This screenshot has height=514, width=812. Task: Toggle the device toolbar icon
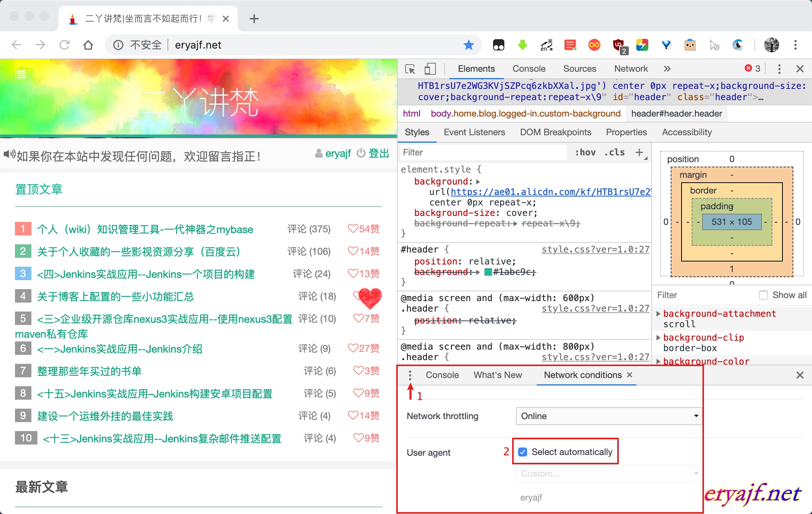[430, 69]
